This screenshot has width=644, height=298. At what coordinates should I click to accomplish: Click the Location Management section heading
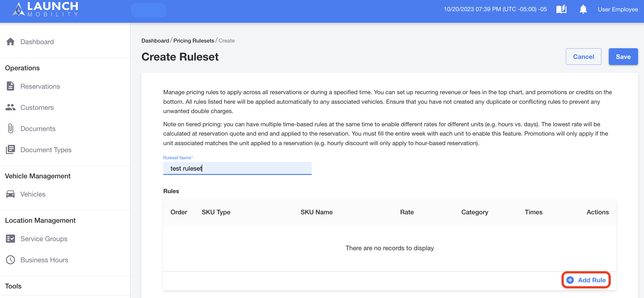tap(40, 220)
